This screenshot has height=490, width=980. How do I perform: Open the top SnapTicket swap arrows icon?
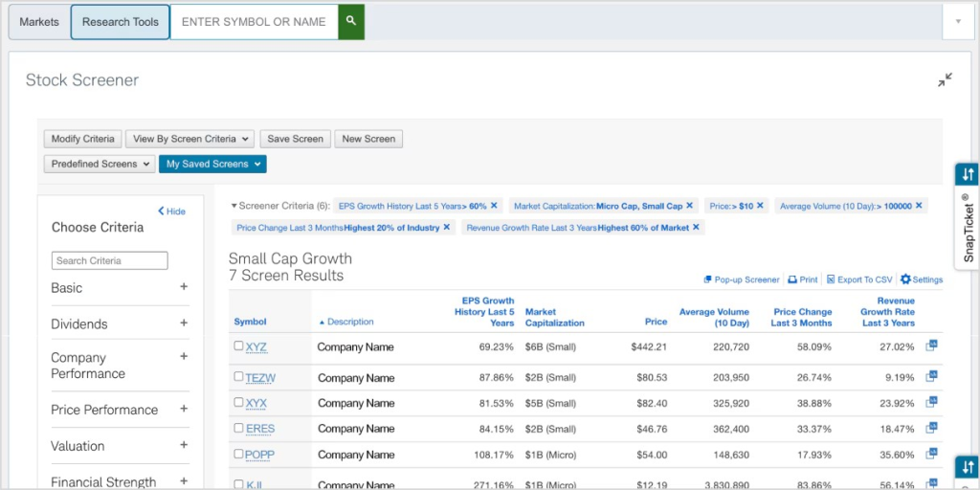coord(968,174)
